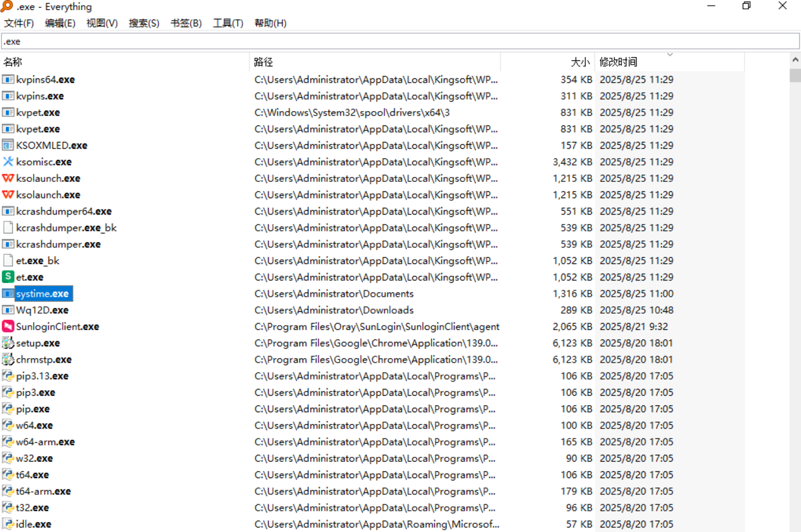801x532 pixels.
Task: Click the vertical scrollbar thumb
Action: coord(795,75)
